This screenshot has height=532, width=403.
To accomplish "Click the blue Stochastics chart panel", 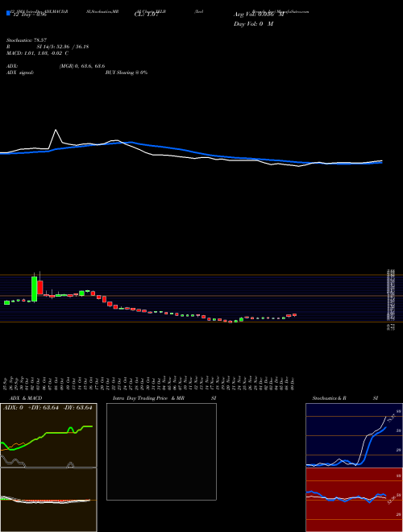I will [354, 435].
